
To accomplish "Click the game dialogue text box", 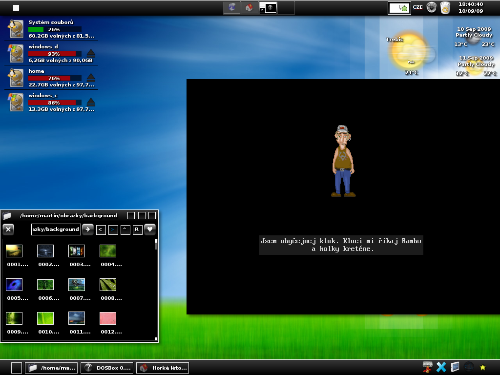I will [341, 245].
